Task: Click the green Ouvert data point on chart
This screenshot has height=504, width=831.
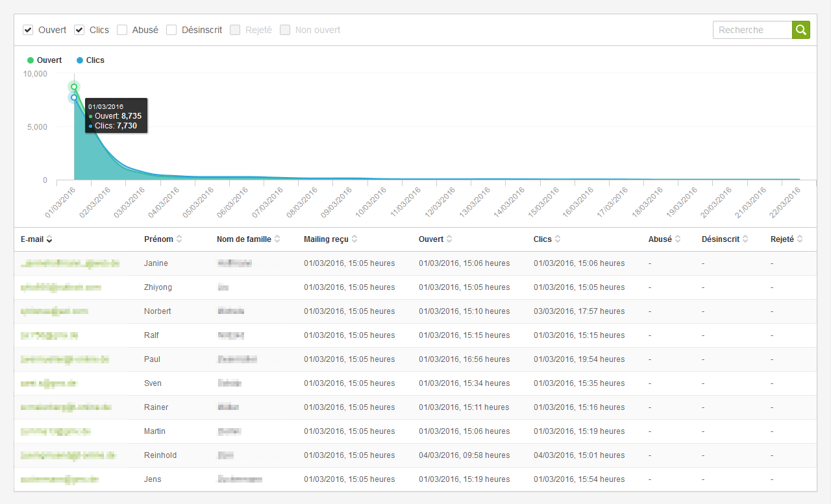Action: 74,87
